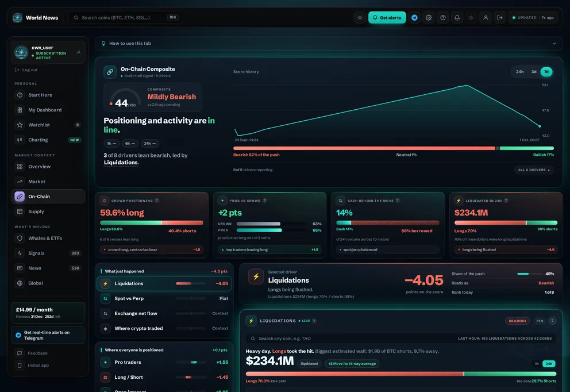Open info tooltip for Pros vs Crowd
The width and height of the screenshot is (570, 392).
tap(265, 201)
